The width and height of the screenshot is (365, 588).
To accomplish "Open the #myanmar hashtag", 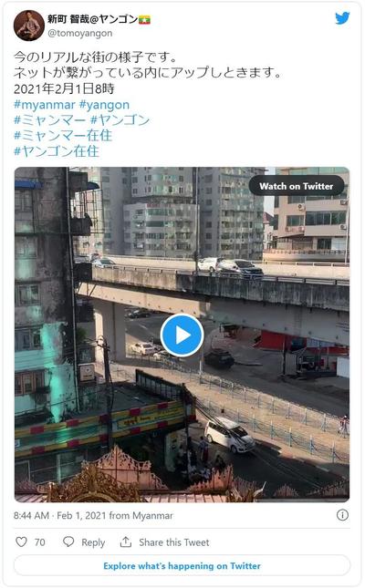I will click(45, 105).
